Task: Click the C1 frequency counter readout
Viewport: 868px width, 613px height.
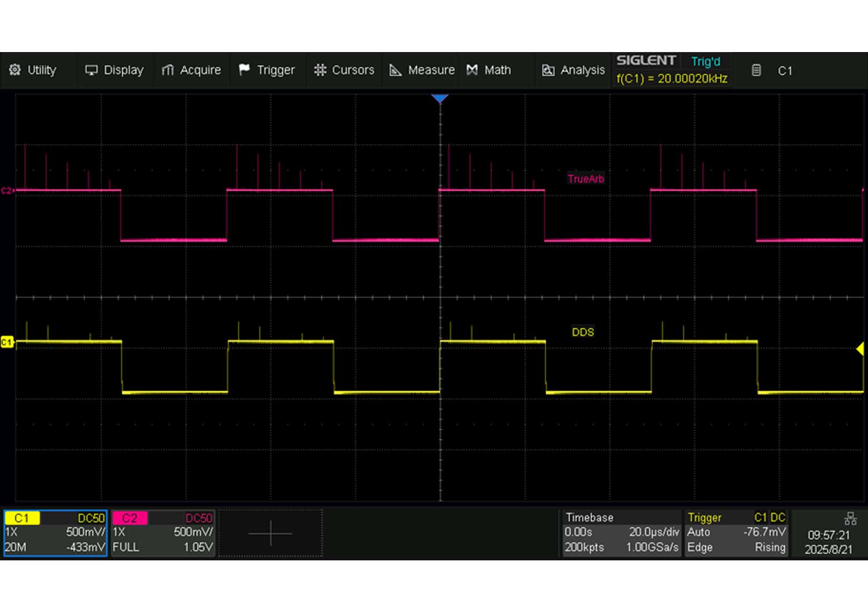Action: coord(671,79)
